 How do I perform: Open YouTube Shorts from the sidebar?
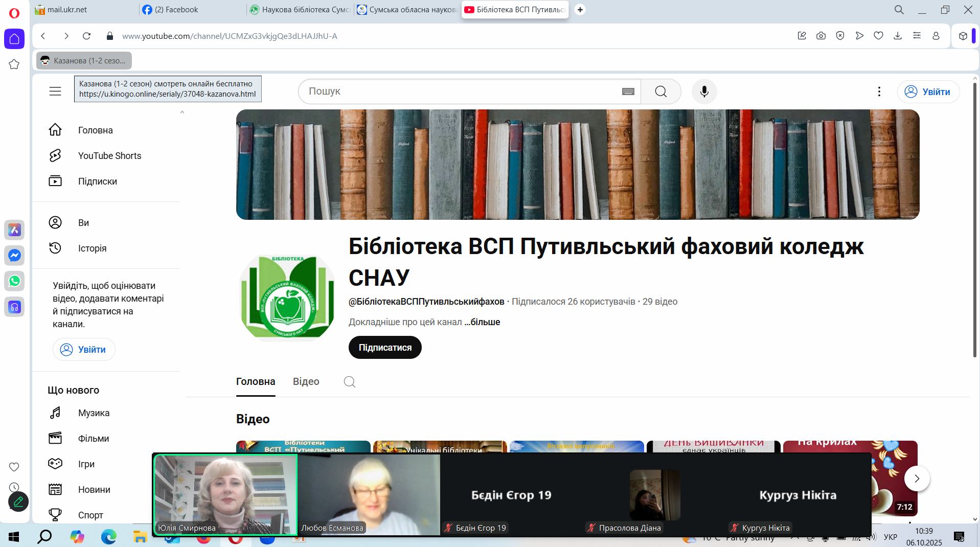click(109, 156)
